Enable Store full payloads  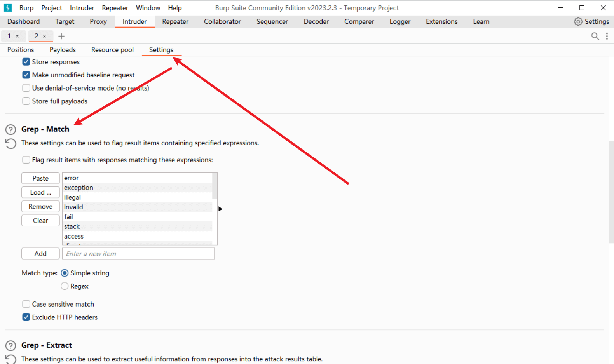26,101
